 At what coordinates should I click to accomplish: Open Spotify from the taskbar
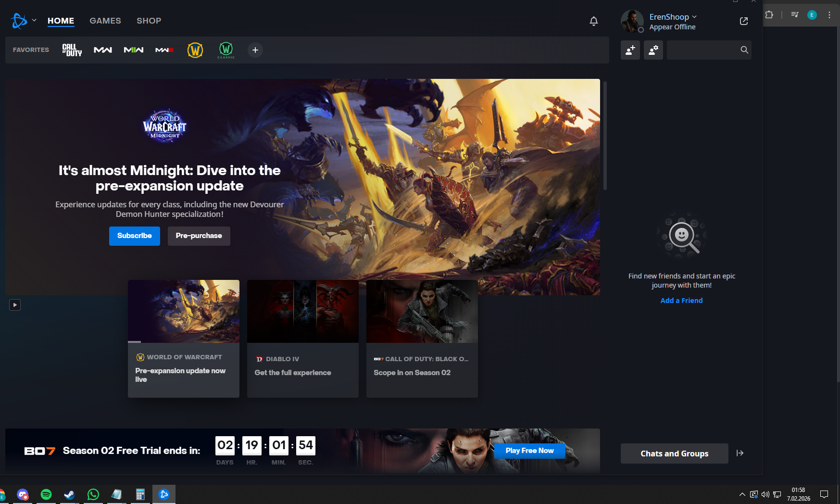[x=46, y=494]
